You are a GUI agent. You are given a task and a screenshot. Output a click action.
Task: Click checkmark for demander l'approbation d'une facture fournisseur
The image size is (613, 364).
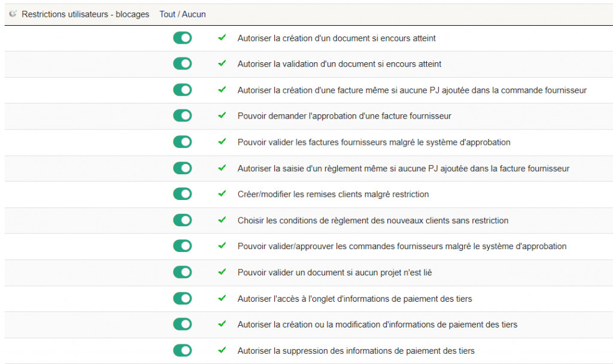click(x=222, y=116)
